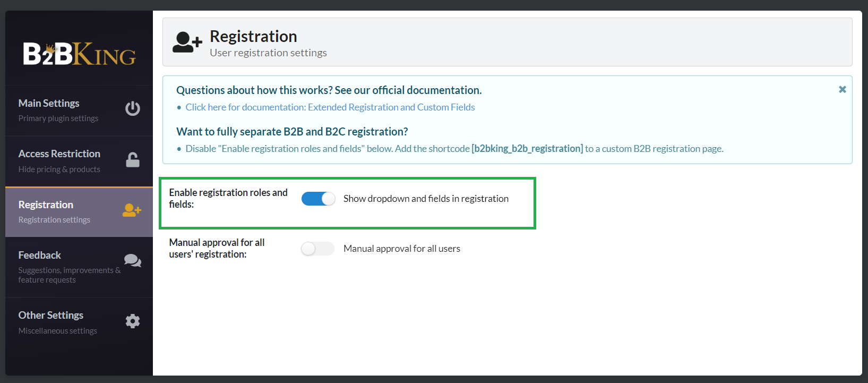Click "Manual approval for all users' registration:" label
The height and width of the screenshot is (383, 868).
tap(217, 248)
